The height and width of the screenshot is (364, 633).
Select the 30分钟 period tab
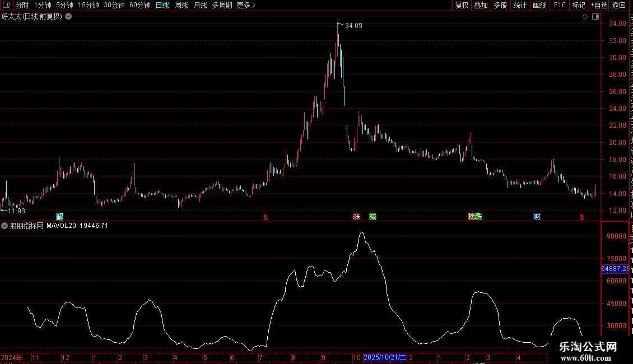click(x=114, y=5)
